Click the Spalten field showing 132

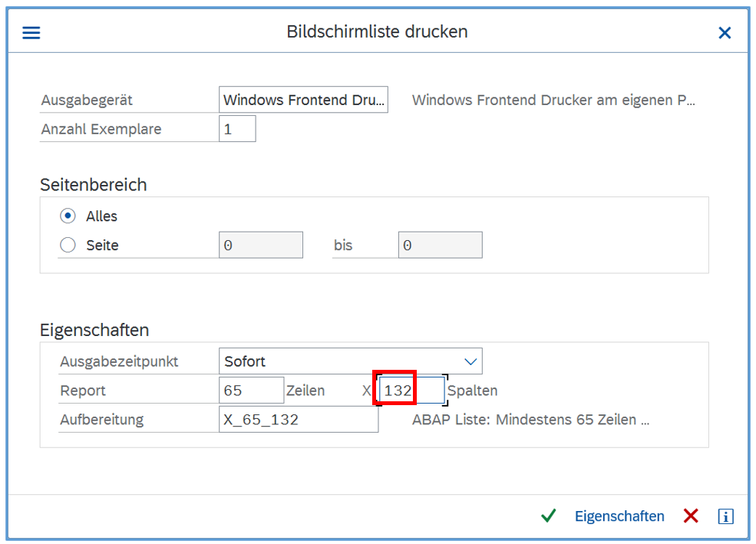point(411,391)
